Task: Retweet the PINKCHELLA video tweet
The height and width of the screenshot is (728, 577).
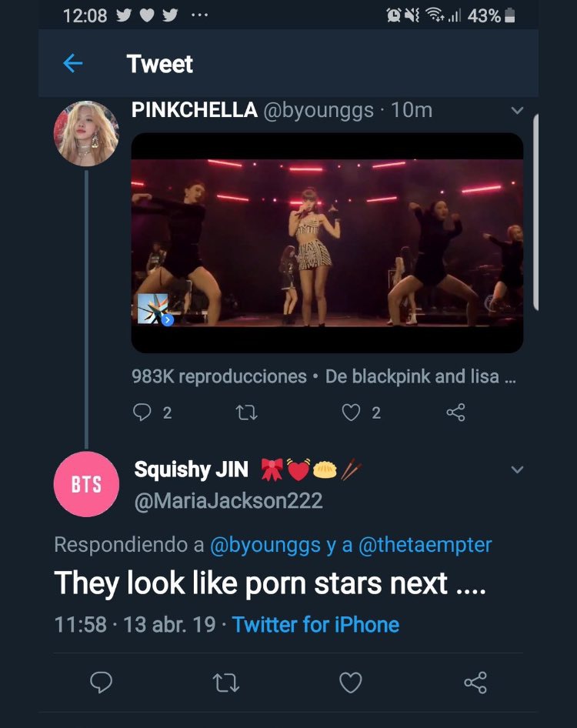Action: click(x=246, y=413)
